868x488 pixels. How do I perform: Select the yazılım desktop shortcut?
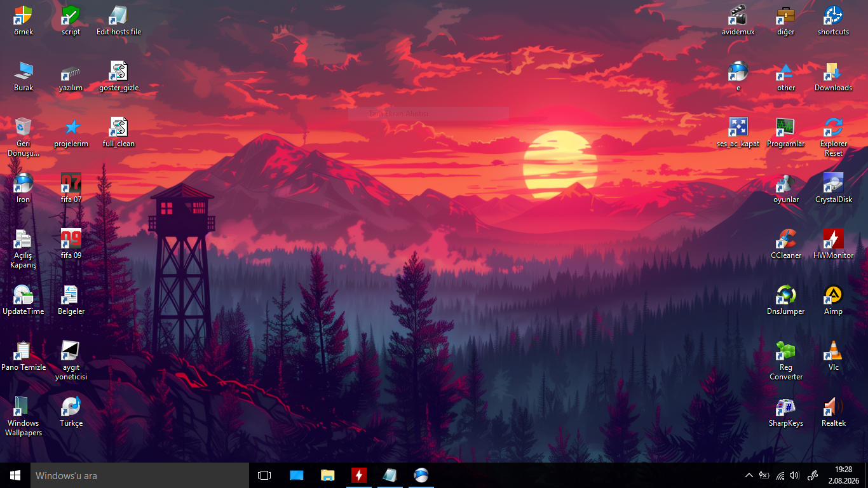click(71, 76)
